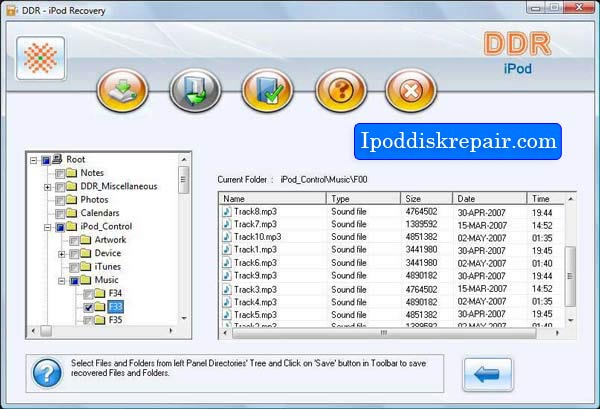Viewport: 600px width, 409px height.
Task: Select the F35 folder in tree
Action: pyautogui.click(x=115, y=320)
